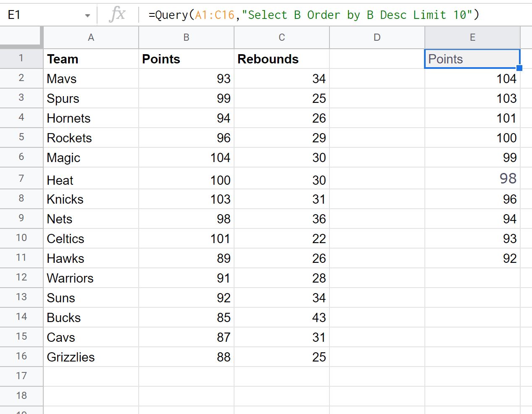Select the Spurs cell
This screenshot has height=414, width=532.
click(91, 98)
